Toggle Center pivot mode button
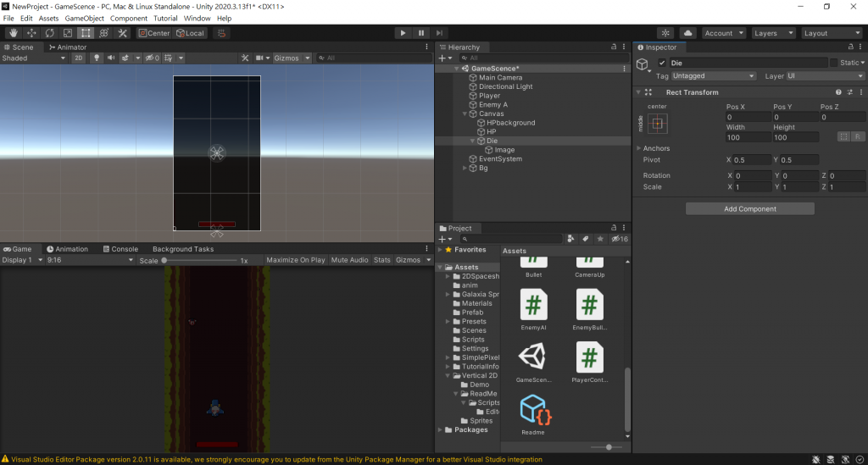This screenshot has height=465, width=868. tap(154, 33)
